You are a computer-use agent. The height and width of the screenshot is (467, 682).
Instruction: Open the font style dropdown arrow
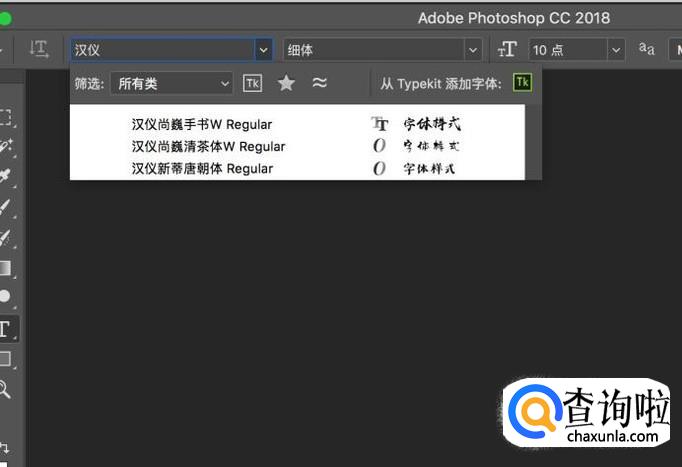click(x=473, y=50)
